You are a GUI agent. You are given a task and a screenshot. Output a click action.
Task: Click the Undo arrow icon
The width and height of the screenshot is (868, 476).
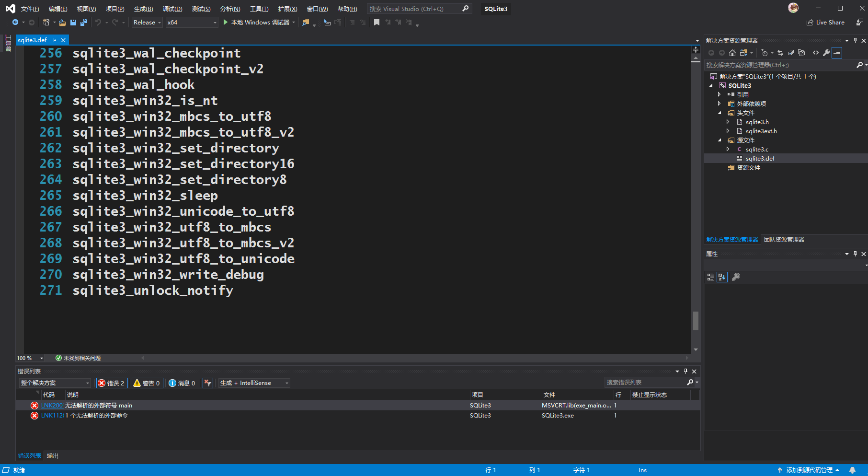click(x=98, y=23)
